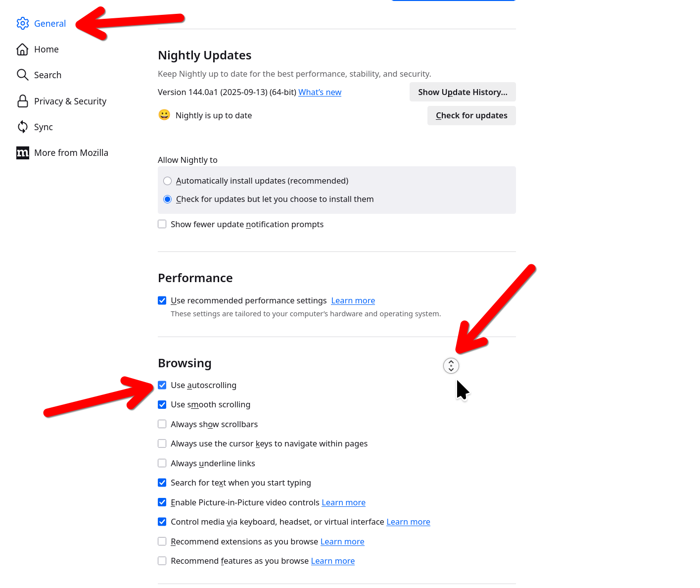Enable Show fewer update notification prompts
This screenshot has width=700, height=588.
click(x=162, y=224)
